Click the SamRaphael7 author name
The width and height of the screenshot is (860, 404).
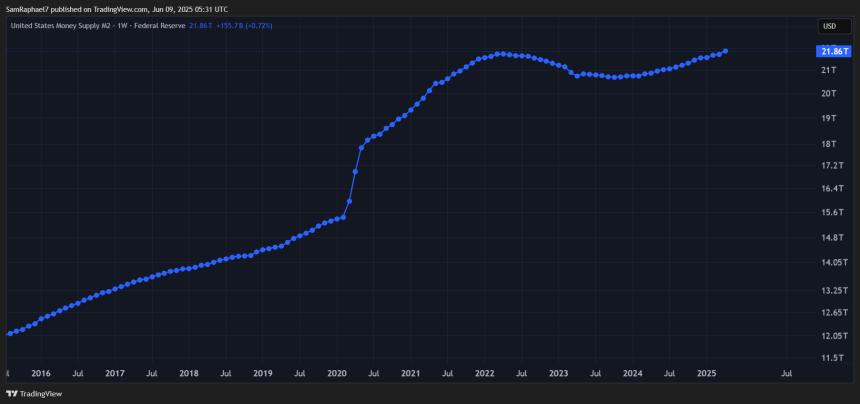28,9
